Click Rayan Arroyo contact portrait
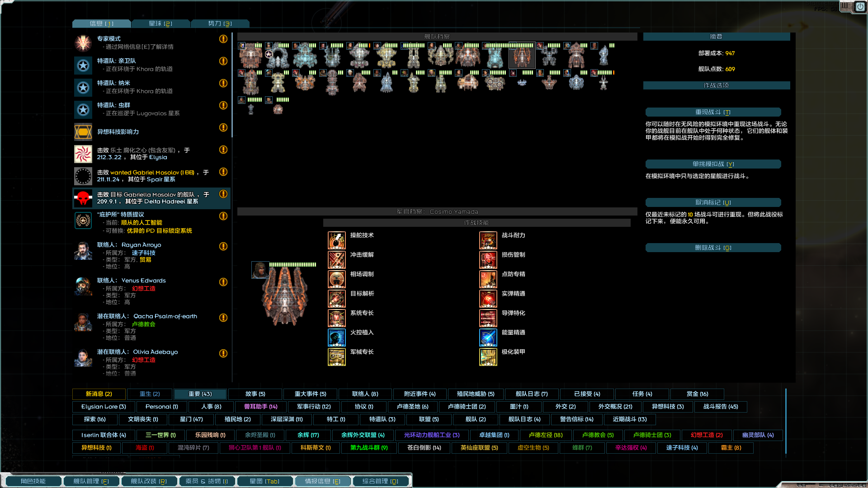 tap(83, 251)
